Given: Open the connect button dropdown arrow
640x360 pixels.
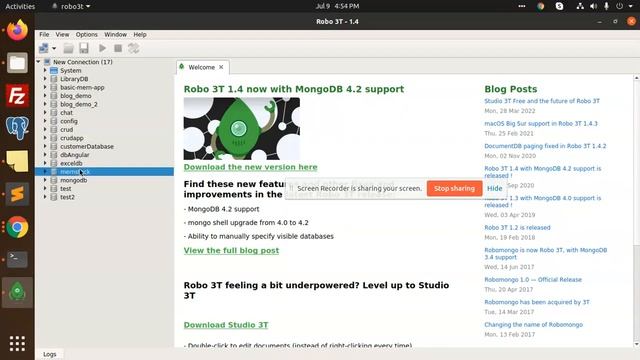Looking at the screenshot, I should tap(54, 49).
